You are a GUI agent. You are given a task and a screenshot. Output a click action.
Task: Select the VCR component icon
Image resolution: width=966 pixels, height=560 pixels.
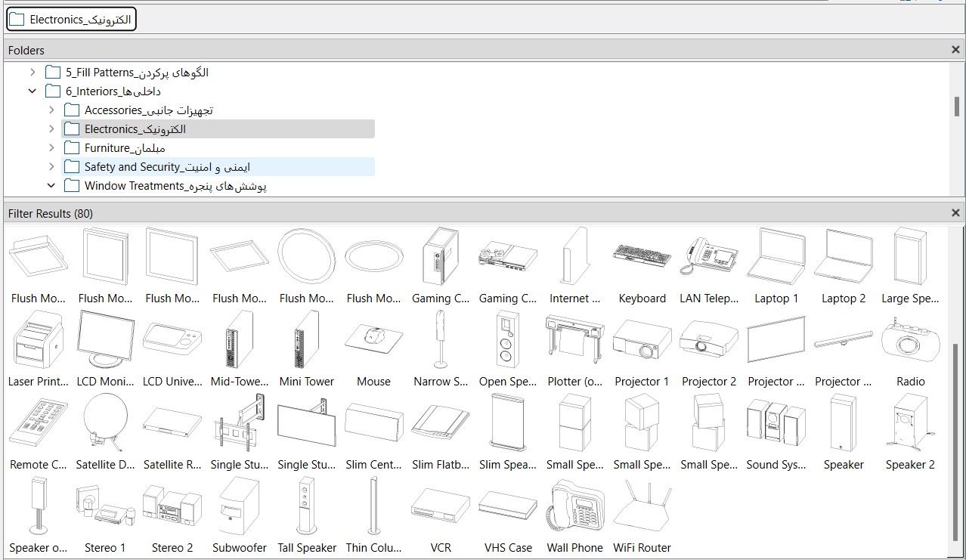coord(441,506)
